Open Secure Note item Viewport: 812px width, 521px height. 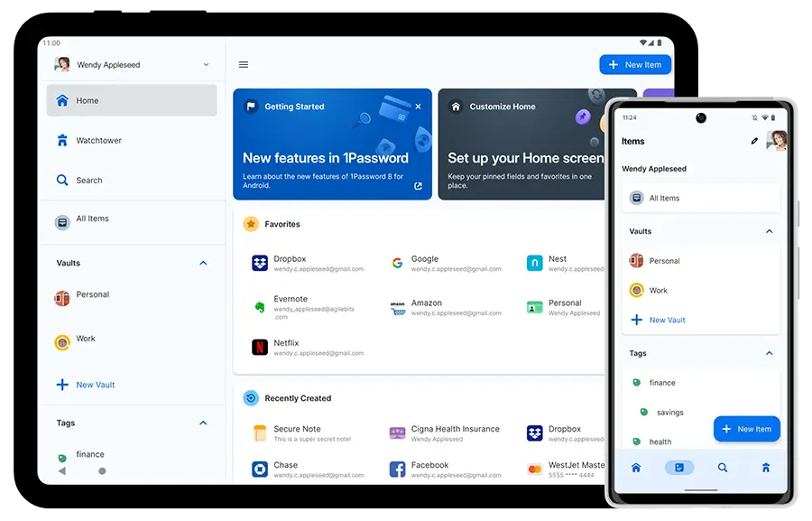coord(303,433)
